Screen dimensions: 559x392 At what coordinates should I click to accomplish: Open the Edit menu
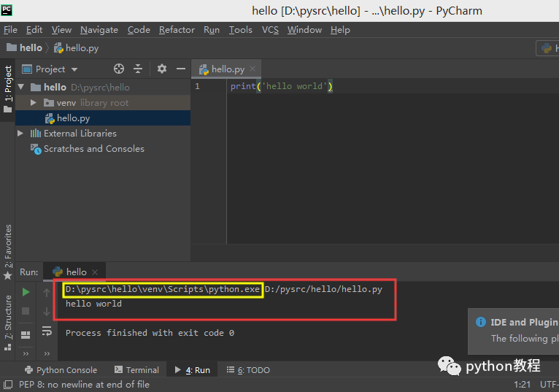(x=34, y=30)
